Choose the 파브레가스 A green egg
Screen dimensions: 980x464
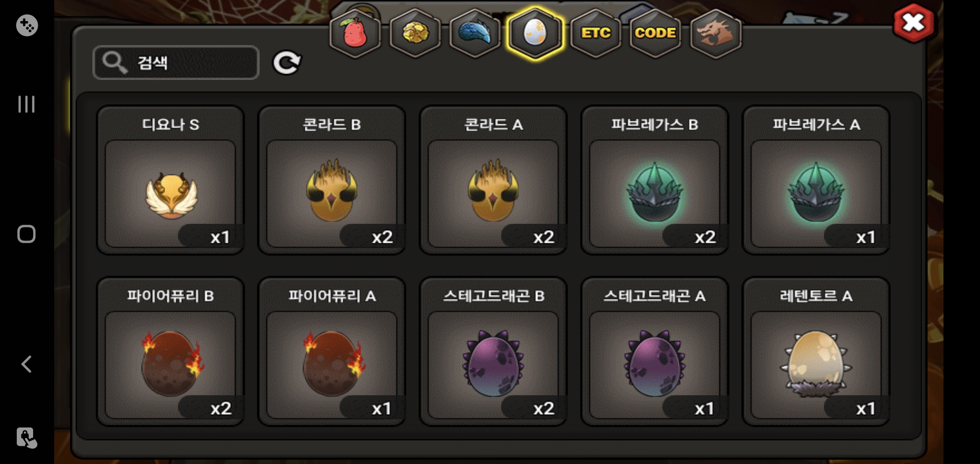click(816, 180)
